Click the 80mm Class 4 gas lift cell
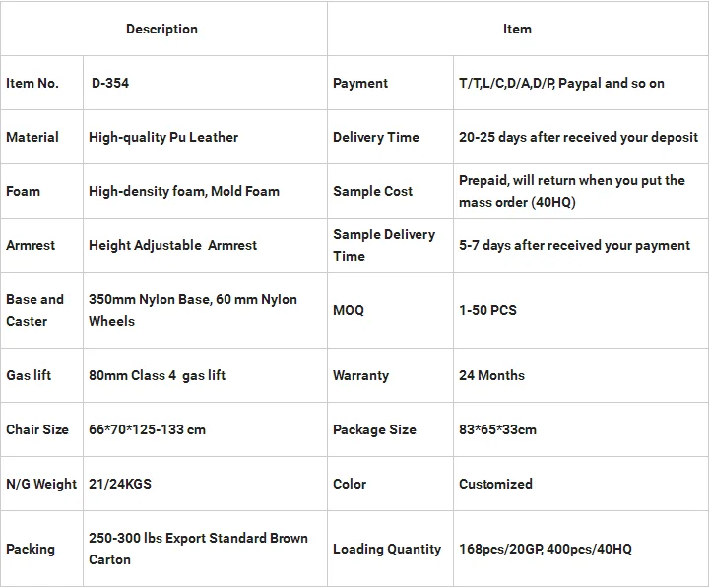Image resolution: width=709 pixels, height=588 pixels. (157, 375)
